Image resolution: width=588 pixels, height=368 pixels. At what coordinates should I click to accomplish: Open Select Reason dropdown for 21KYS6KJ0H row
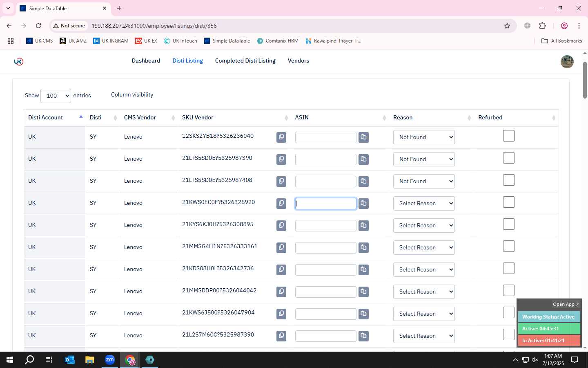point(424,226)
